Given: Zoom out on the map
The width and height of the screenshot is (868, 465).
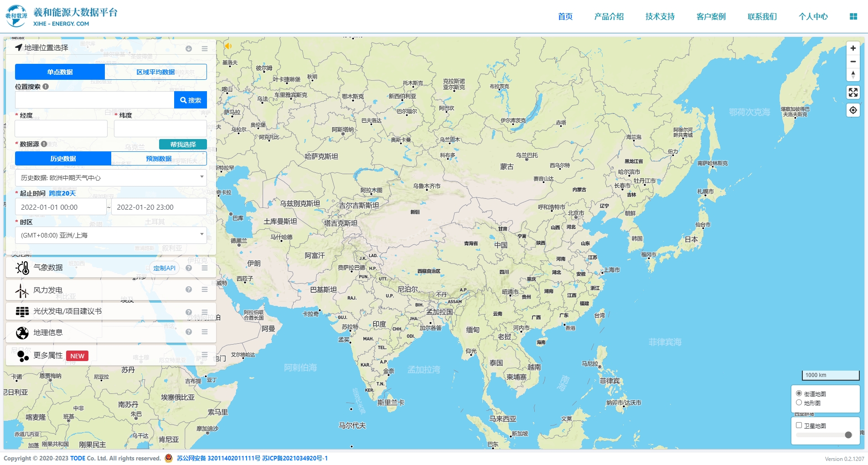Looking at the screenshot, I should click(x=853, y=62).
